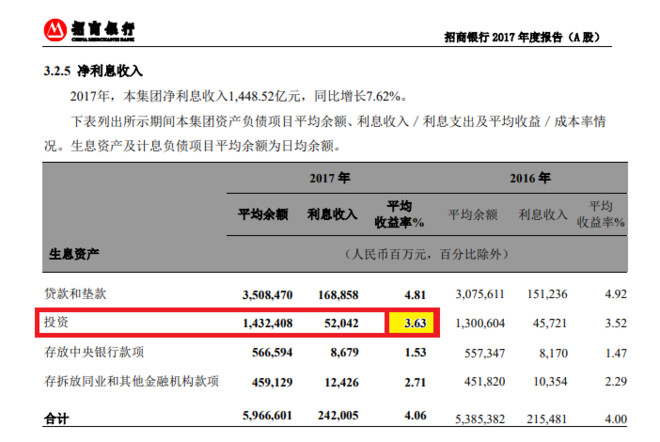This screenshot has width=660, height=442.
Task: Click the value 459,129
Action: click(x=272, y=382)
